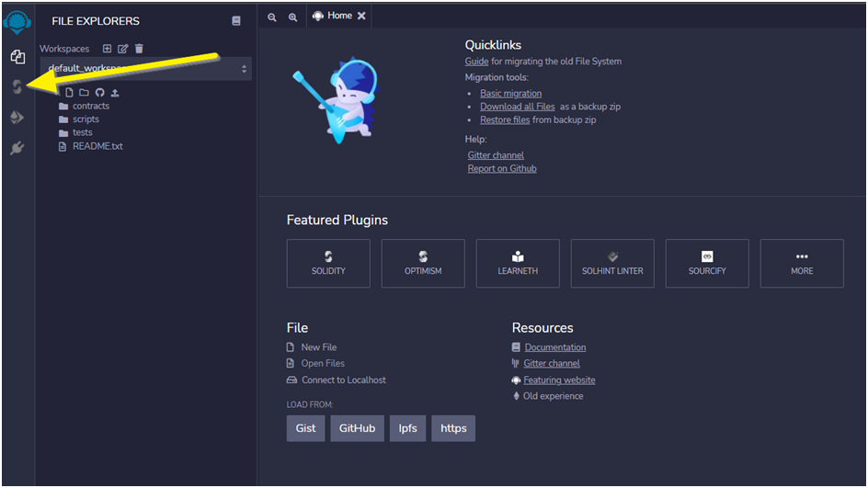Zoom in using the magnifier plus icon
The image size is (868, 488).
[x=292, y=17]
